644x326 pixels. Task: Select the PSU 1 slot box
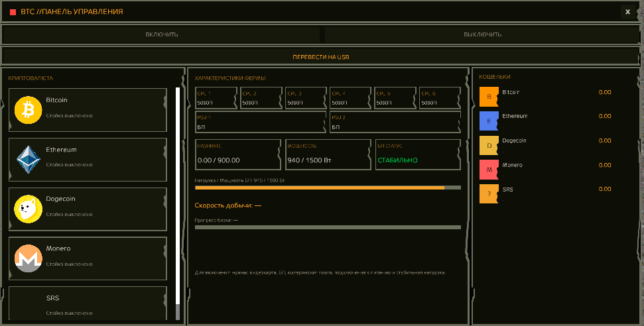[261, 122]
